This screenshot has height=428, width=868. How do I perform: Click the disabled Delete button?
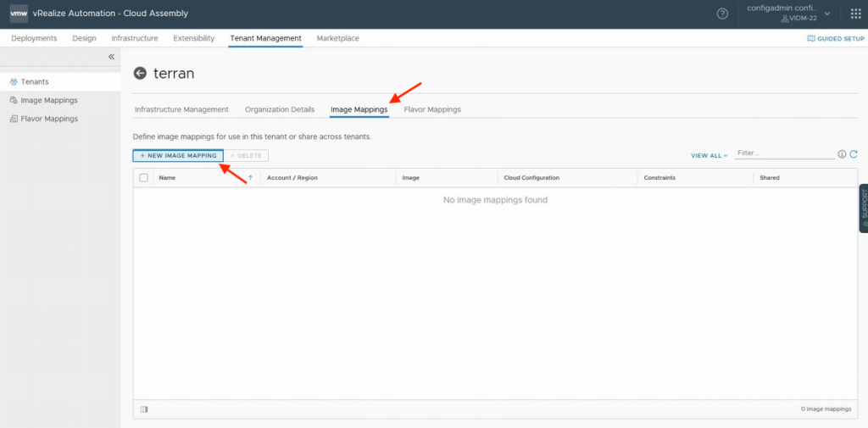pyautogui.click(x=247, y=156)
